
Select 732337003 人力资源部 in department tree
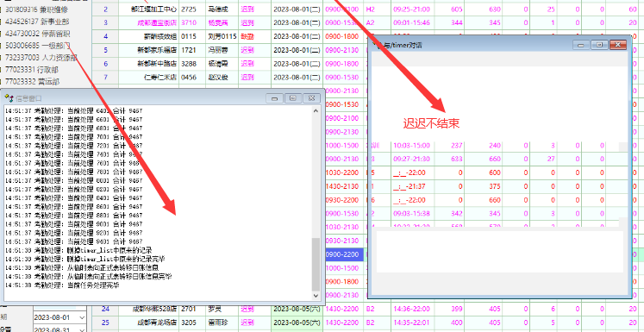click(x=41, y=58)
